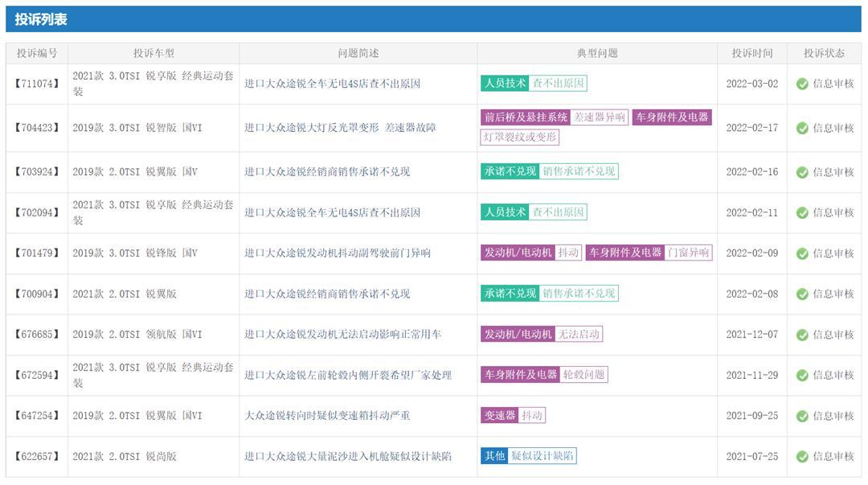
Task: Click the 典型问题 column header
Action: (x=597, y=53)
